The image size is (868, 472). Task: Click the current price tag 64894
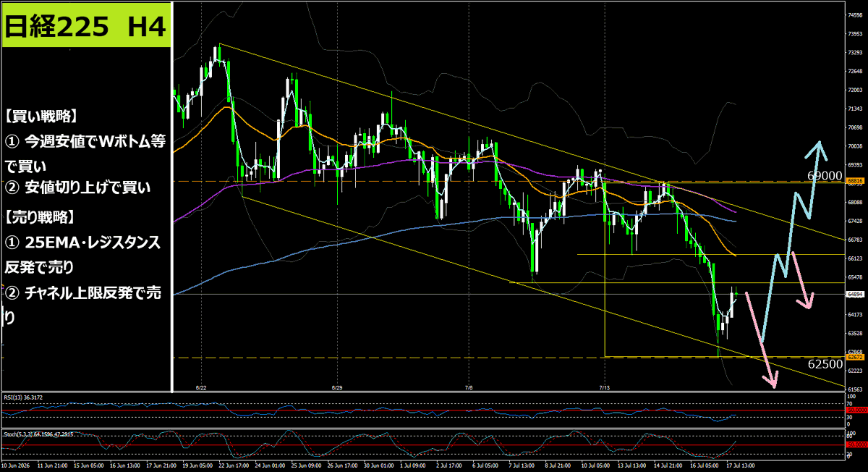pos(854,295)
